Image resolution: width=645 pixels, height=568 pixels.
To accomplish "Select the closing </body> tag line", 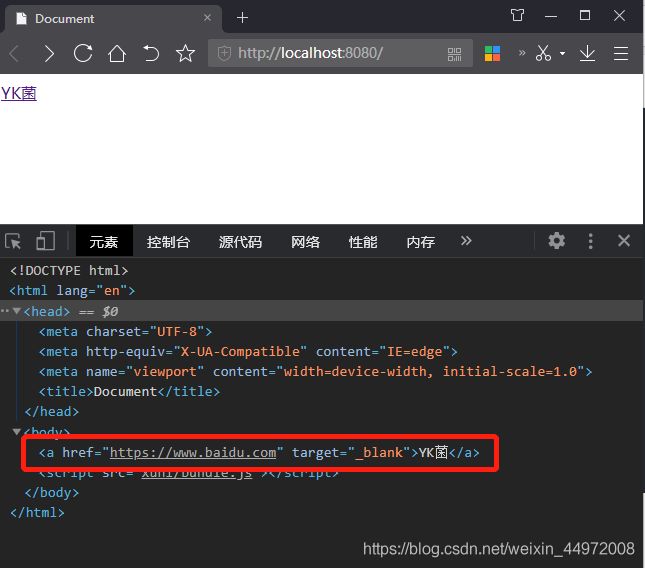I will point(51,492).
